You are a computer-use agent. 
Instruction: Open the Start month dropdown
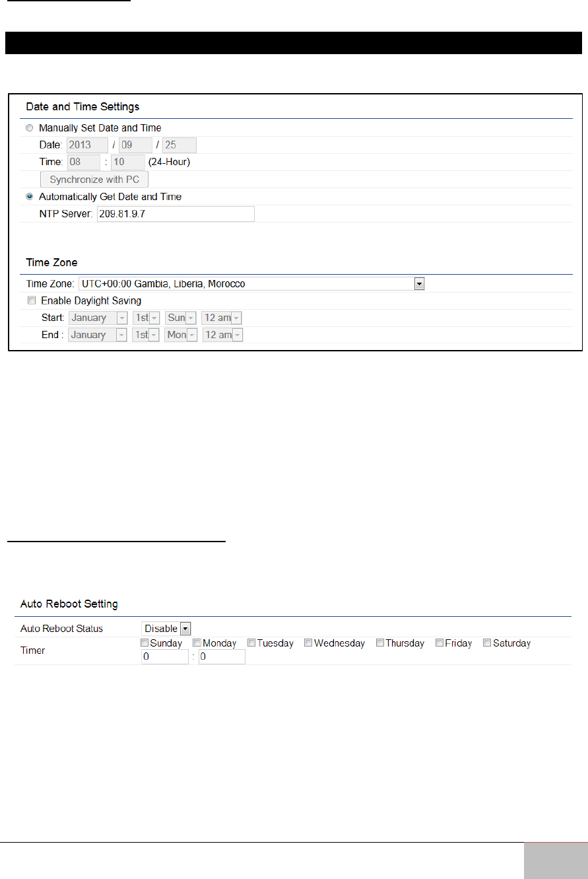pyautogui.click(x=98, y=318)
